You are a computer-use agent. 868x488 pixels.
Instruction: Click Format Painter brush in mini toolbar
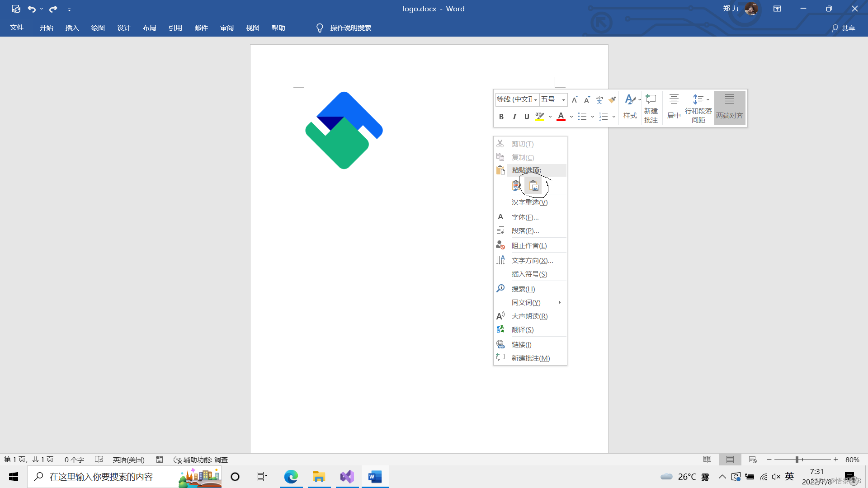click(612, 99)
